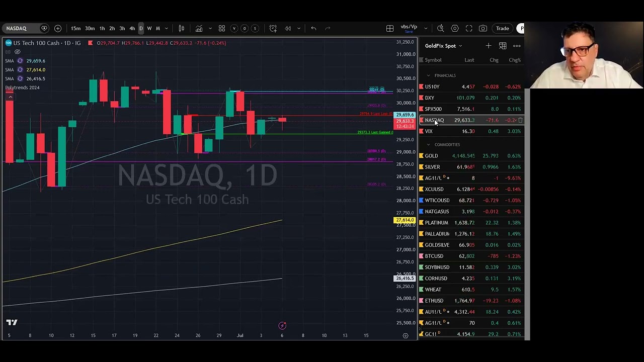Take a chart snapshot with camera icon
644x362 pixels.
point(483,29)
